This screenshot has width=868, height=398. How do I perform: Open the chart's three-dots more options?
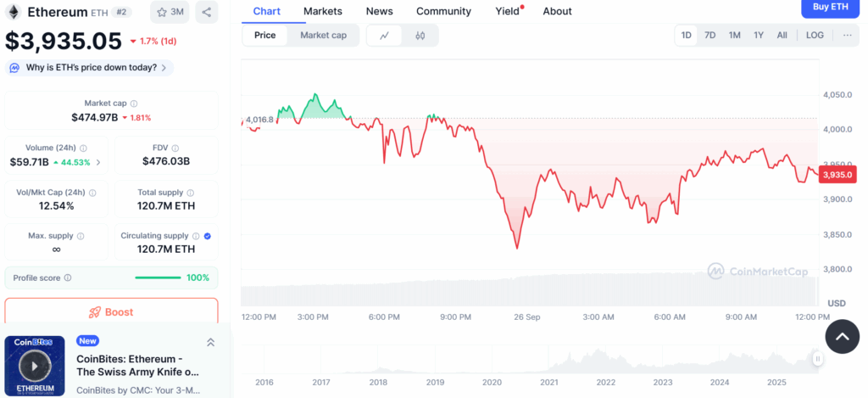[847, 36]
